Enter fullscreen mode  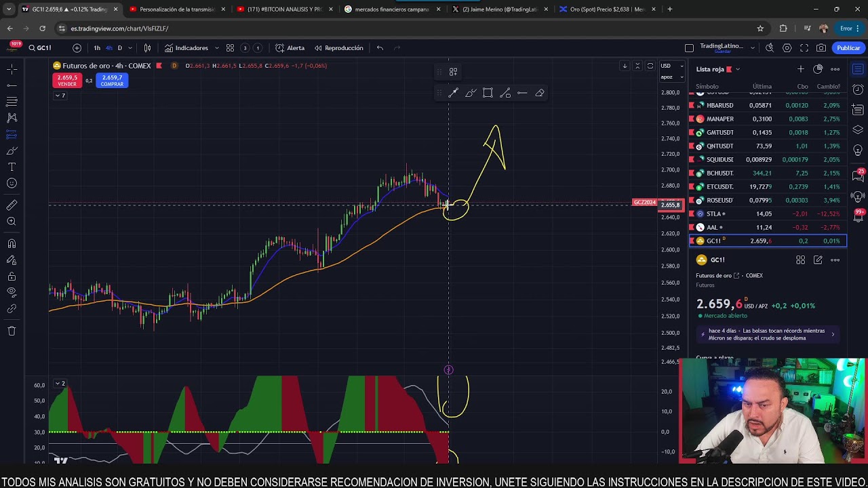pos(804,48)
